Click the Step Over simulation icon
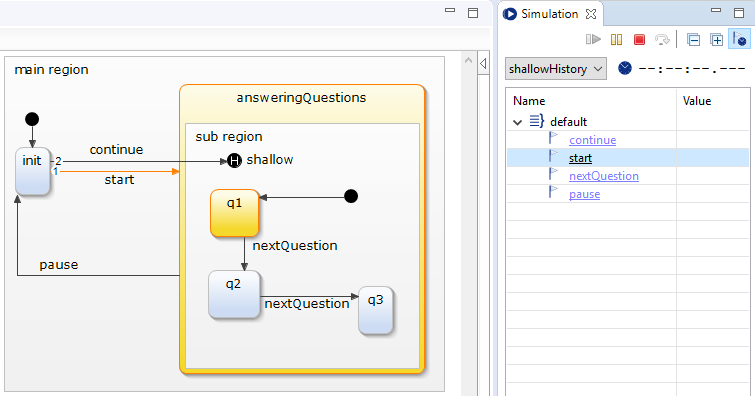This screenshot has width=755, height=396. pos(662,40)
